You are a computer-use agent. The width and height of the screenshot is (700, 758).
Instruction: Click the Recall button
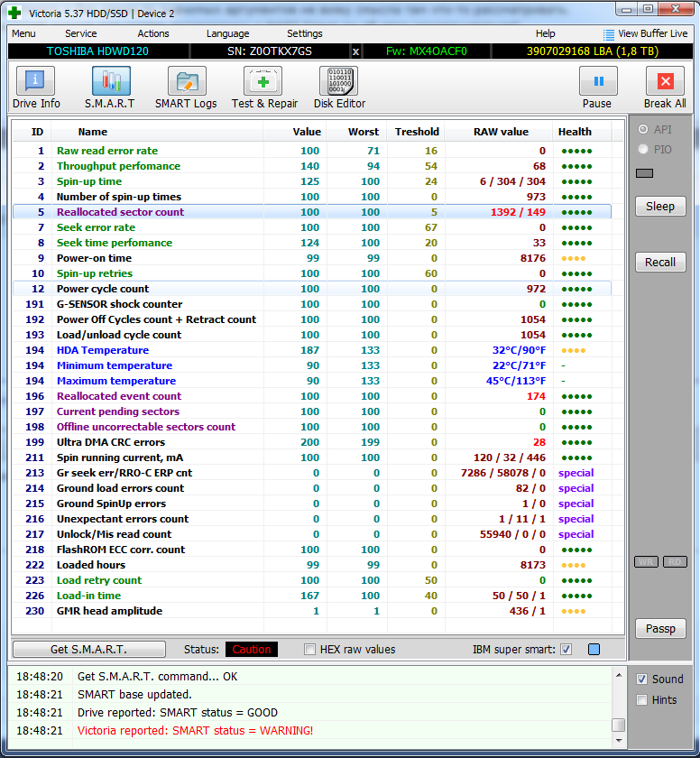coord(660,262)
